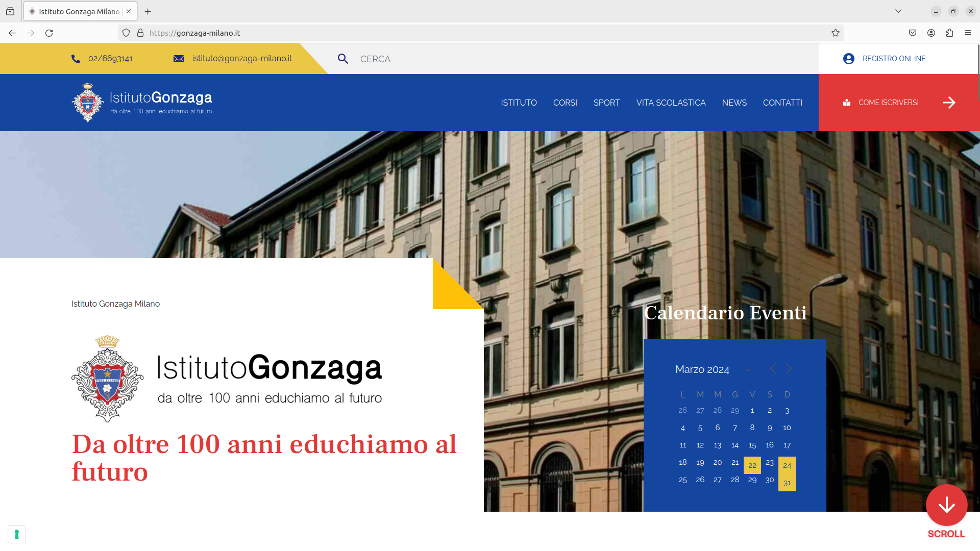980x551 pixels.
Task: Click the SCROLL label
Action: tap(946, 534)
